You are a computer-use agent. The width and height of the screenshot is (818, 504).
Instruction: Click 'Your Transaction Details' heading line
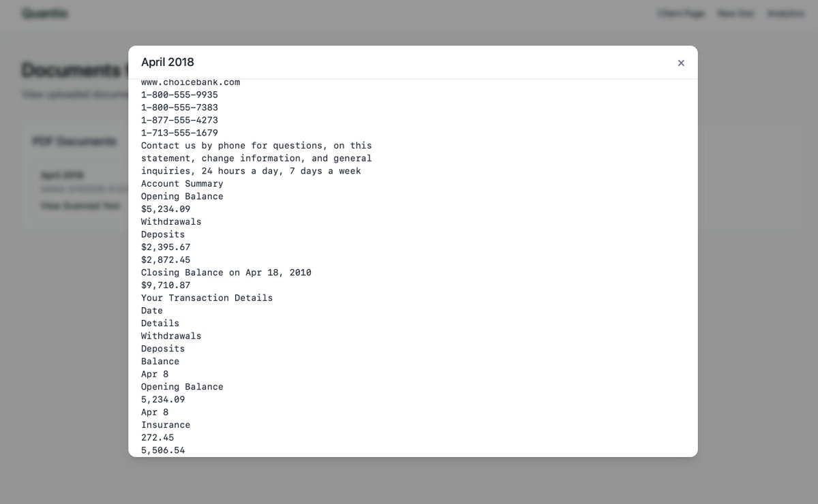[207, 298]
